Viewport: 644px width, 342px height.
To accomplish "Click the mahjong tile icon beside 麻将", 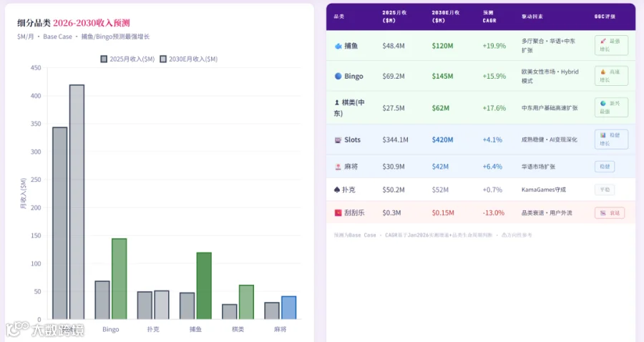I will point(338,167).
